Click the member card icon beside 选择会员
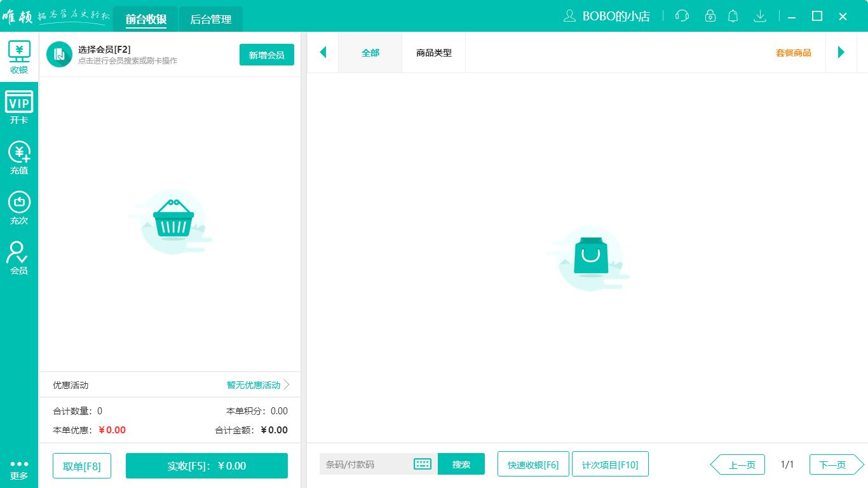Viewport: 868px width, 488px height. (x=59, y=54)
